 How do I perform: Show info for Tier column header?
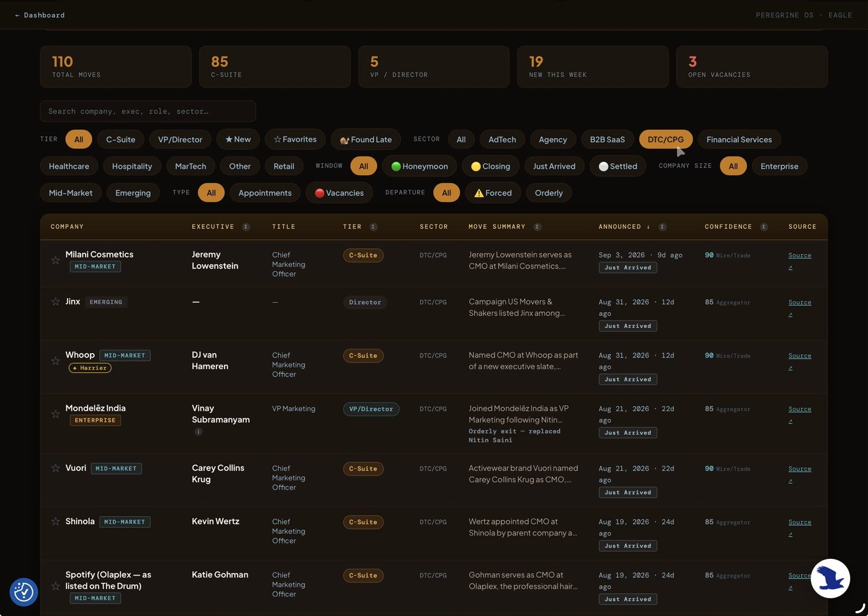[373, 227]
